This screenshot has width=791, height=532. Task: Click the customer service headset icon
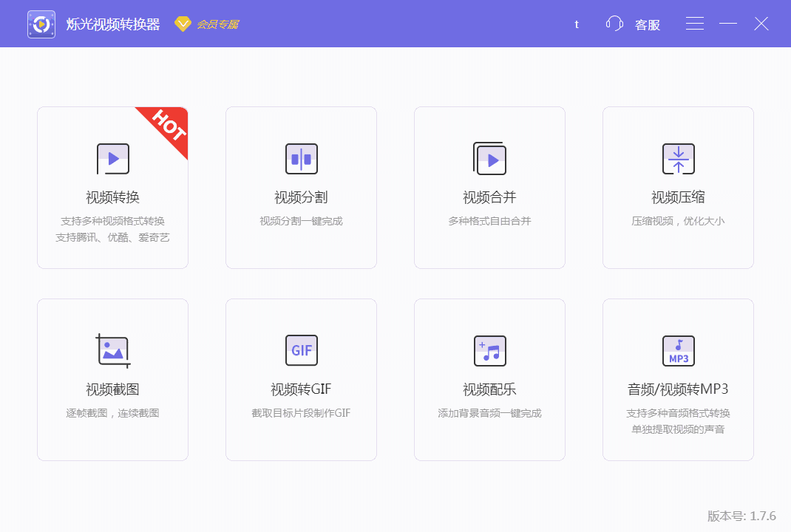[614, 23]
